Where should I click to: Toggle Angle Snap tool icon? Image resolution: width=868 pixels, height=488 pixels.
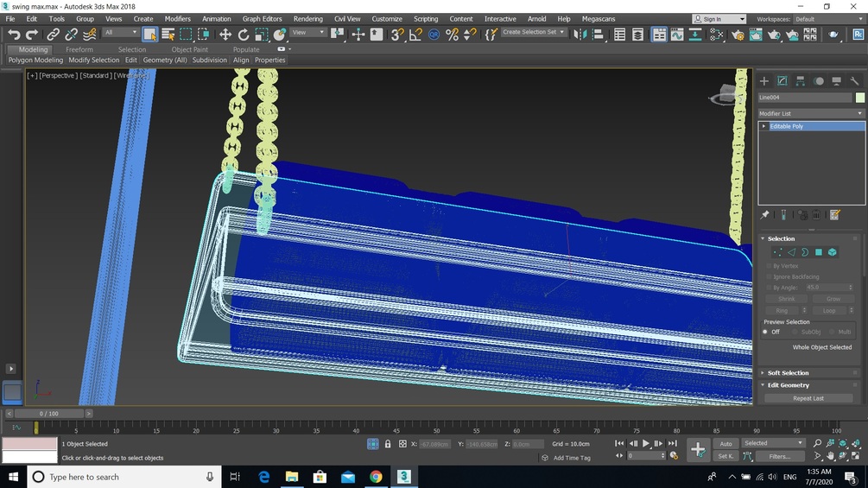pos(415,35)
